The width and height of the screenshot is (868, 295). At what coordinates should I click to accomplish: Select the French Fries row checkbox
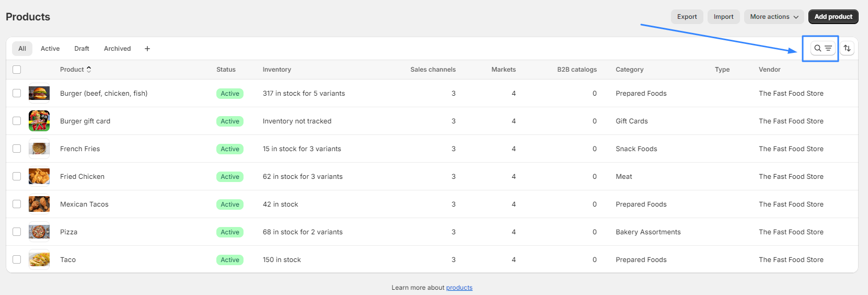pos(17,149)
